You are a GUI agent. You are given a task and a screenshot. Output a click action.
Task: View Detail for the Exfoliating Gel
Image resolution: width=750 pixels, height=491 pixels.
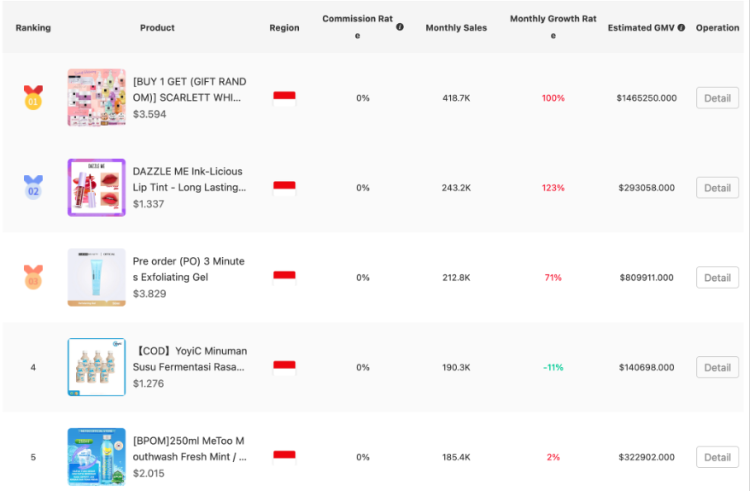[717, 277]
